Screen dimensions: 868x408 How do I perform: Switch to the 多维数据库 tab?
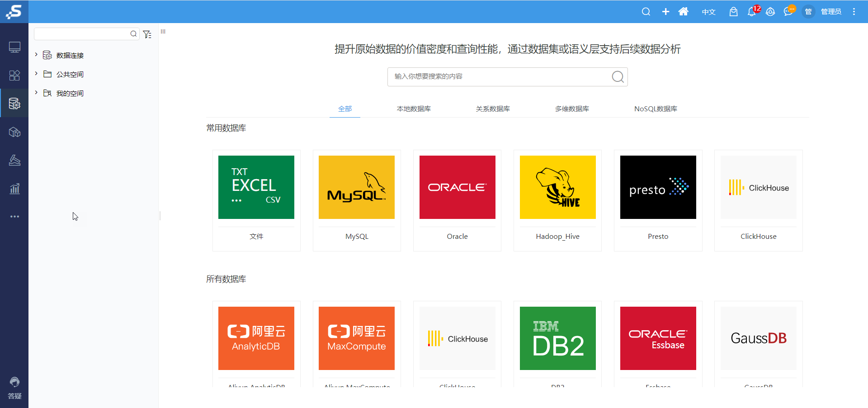point(572,109)
